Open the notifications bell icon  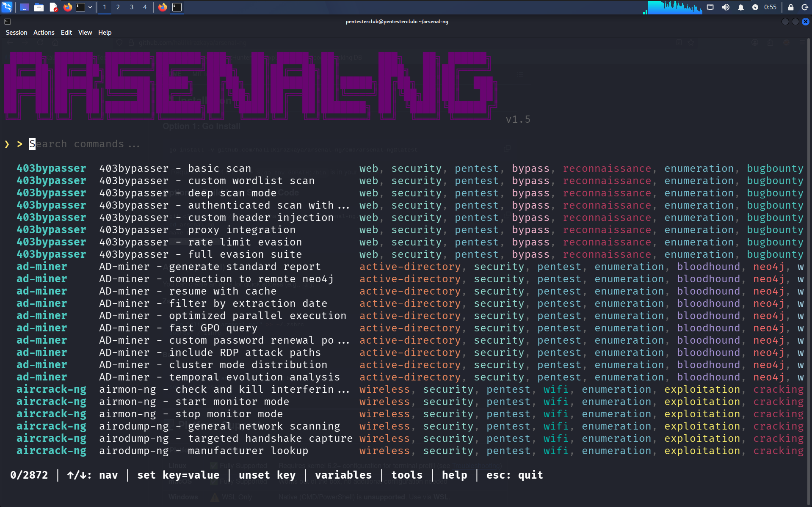point(741,7)
